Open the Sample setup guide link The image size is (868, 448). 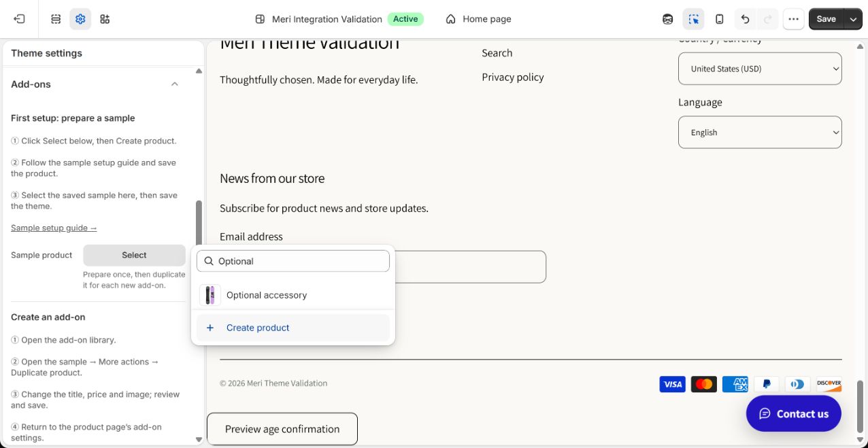(x=54, y=228)
